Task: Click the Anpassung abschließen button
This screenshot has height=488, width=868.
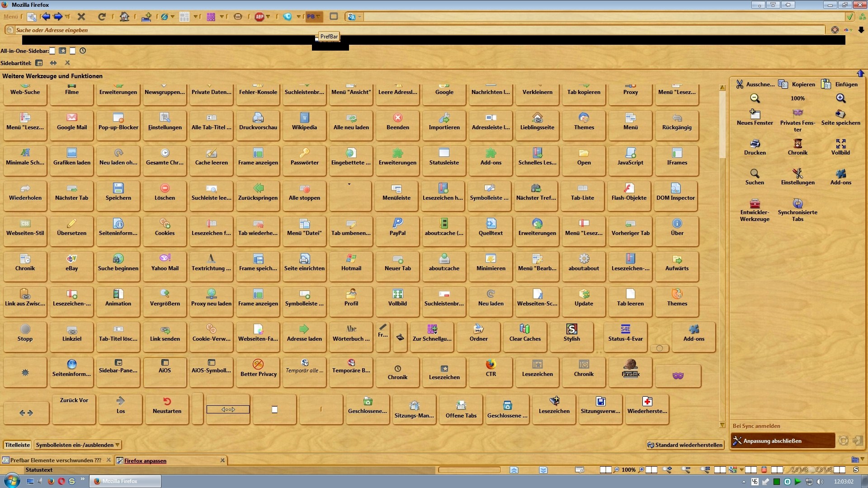Action: coord(782,441)
